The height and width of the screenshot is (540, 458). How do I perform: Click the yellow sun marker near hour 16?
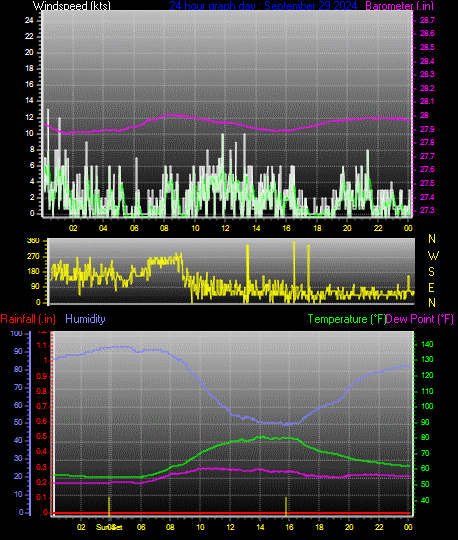286,506
